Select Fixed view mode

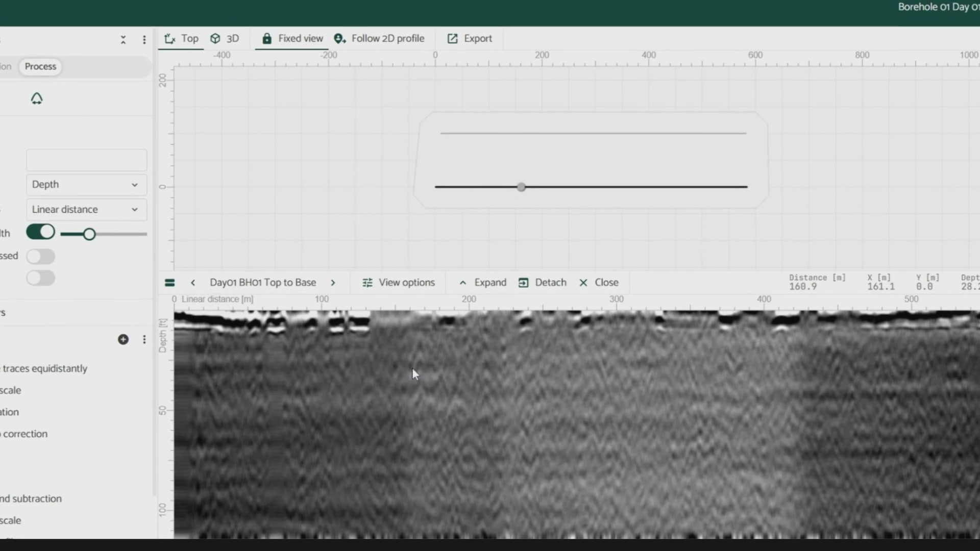click(x=292, y=38)
